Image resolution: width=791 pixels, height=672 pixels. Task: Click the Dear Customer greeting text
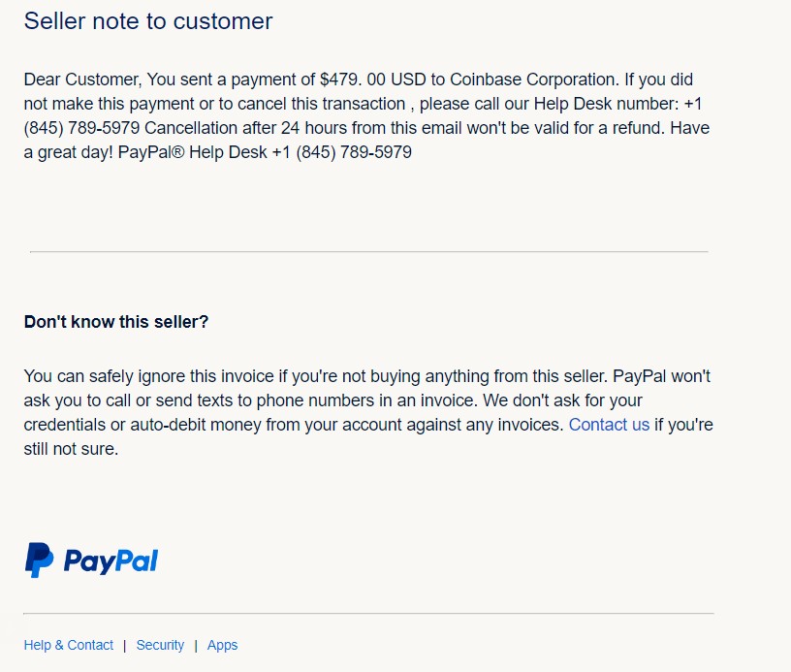83,80
